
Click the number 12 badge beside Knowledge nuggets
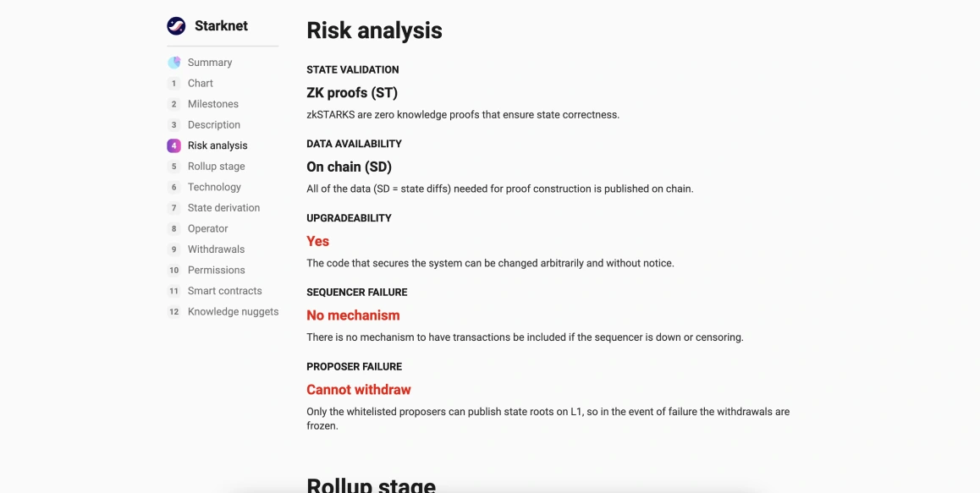(x=173, y=312)
